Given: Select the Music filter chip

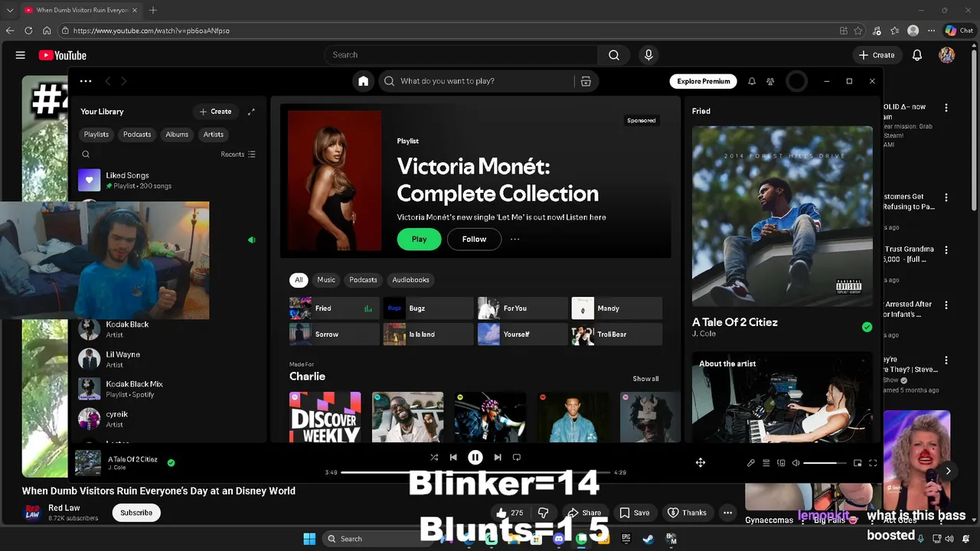Looking at the screenshot, I should point(326,280).
